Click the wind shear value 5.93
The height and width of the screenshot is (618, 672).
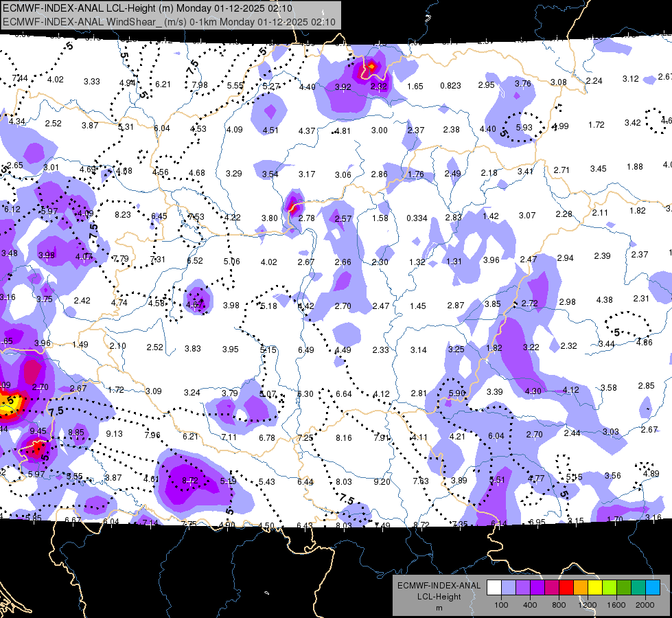point(524,127)
